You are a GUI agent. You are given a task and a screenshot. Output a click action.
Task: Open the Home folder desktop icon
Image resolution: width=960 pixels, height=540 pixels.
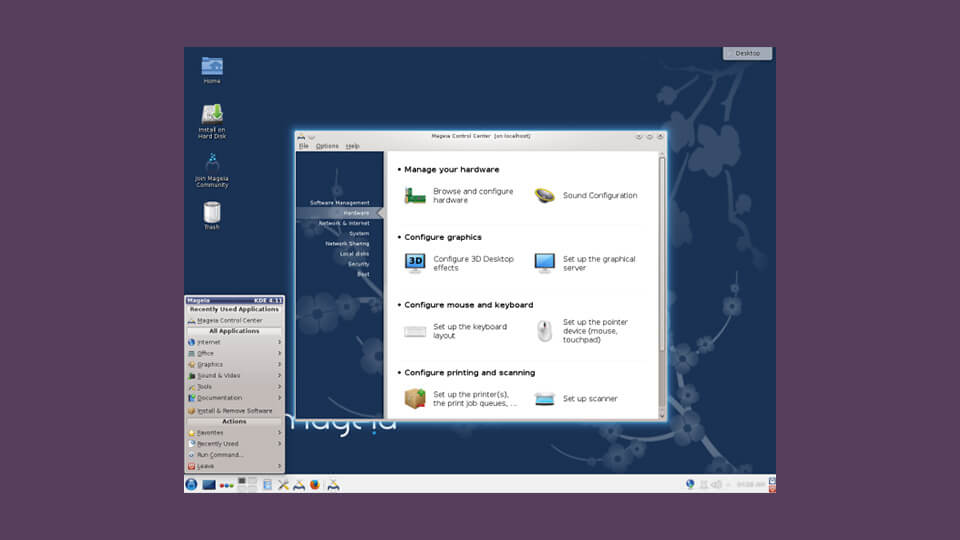212,69
